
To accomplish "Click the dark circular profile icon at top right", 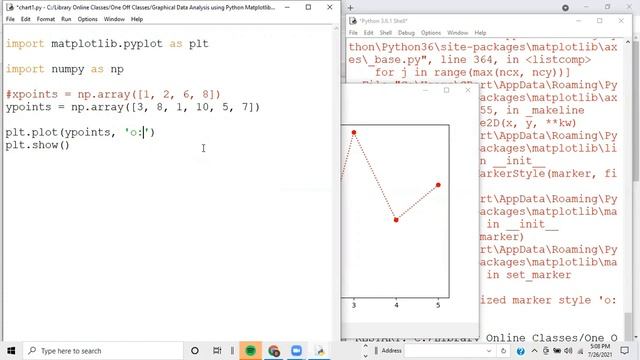I will click(x=565, y=8).
